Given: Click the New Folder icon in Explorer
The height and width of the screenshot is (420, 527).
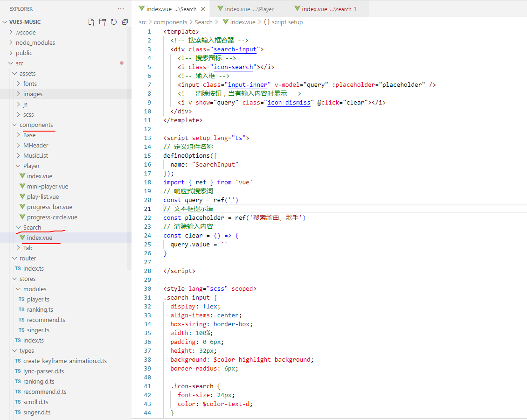Looking at the screenshot, I should point(103,22).
